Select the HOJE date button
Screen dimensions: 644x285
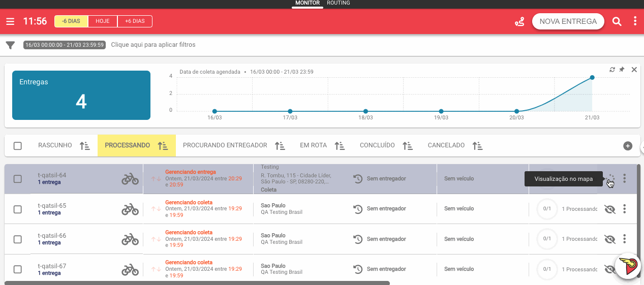[103, 21]
